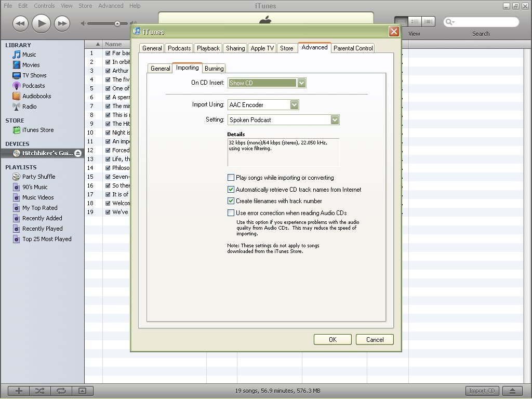
Task: Click the next track forward button
Action: point(62,23)
